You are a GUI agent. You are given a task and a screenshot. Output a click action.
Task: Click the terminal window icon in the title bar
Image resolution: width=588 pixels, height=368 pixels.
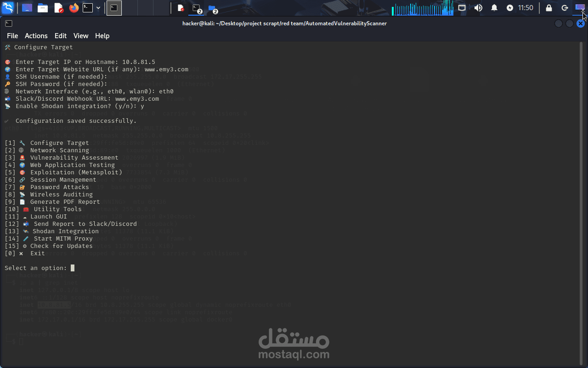(x=9, y=23)
